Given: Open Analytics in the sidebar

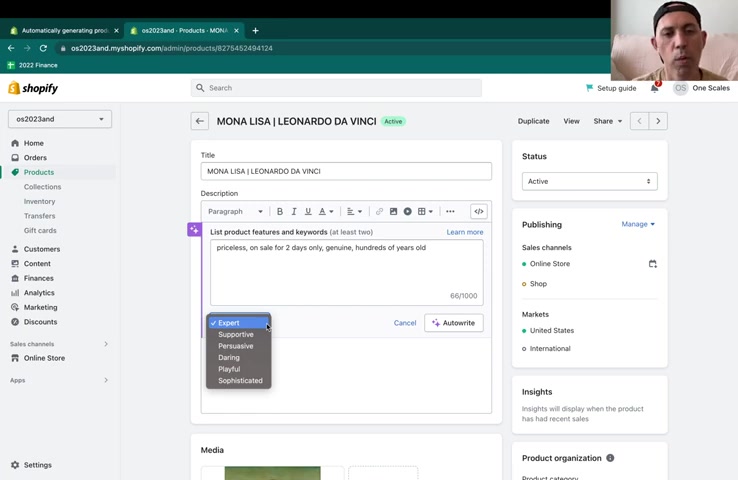Looking at the screenshot, I should [39, 293].
